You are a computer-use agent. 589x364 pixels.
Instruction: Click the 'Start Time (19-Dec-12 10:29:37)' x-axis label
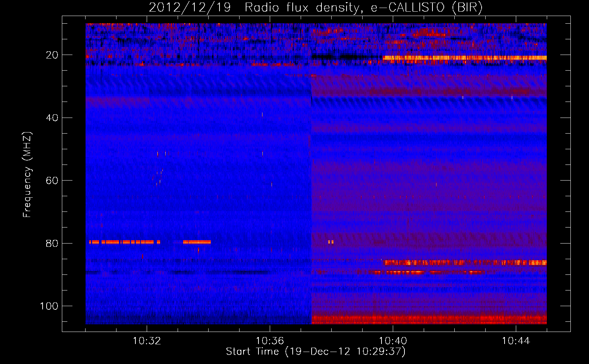tap(316, 352)
